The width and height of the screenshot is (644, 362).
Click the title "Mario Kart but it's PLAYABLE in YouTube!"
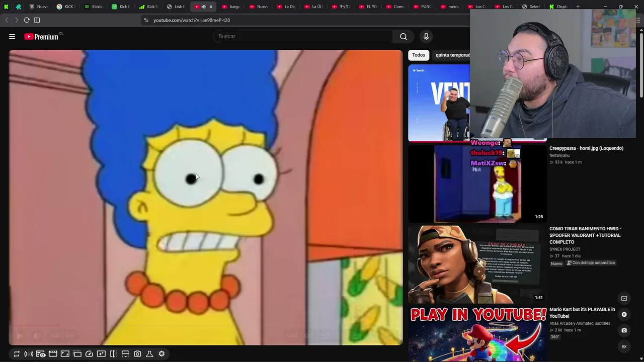582,313
